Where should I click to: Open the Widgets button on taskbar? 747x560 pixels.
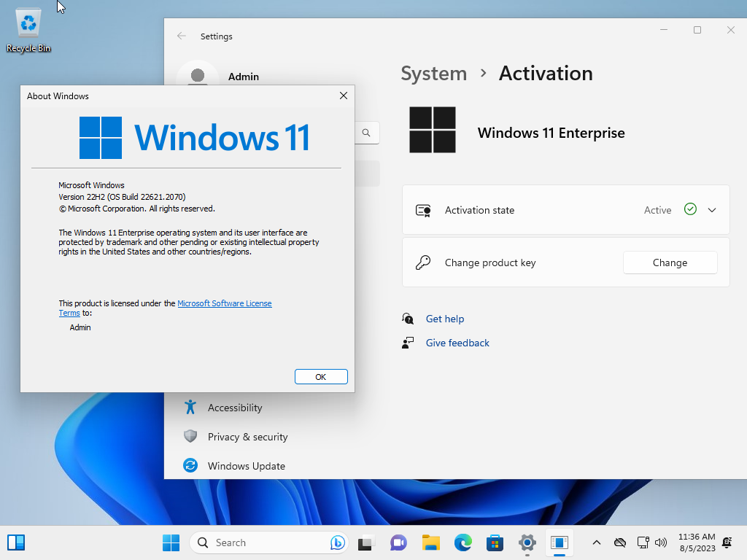pos(16,542)
